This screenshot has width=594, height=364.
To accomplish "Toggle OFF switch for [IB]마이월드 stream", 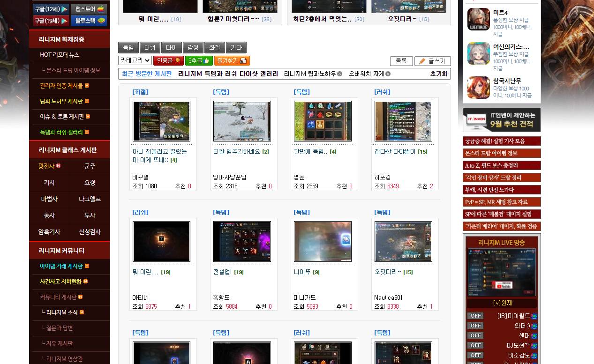I will (475, 316).
